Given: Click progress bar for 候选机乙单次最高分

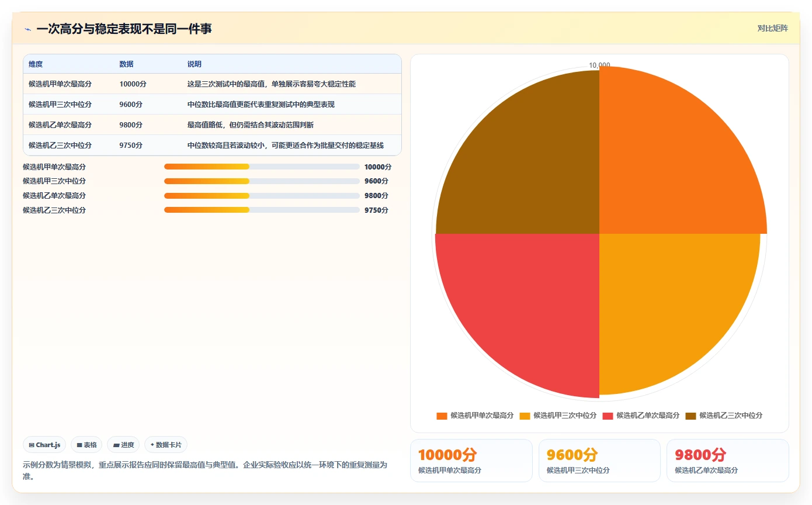Looking at the screenshot, I should point(262,195).
